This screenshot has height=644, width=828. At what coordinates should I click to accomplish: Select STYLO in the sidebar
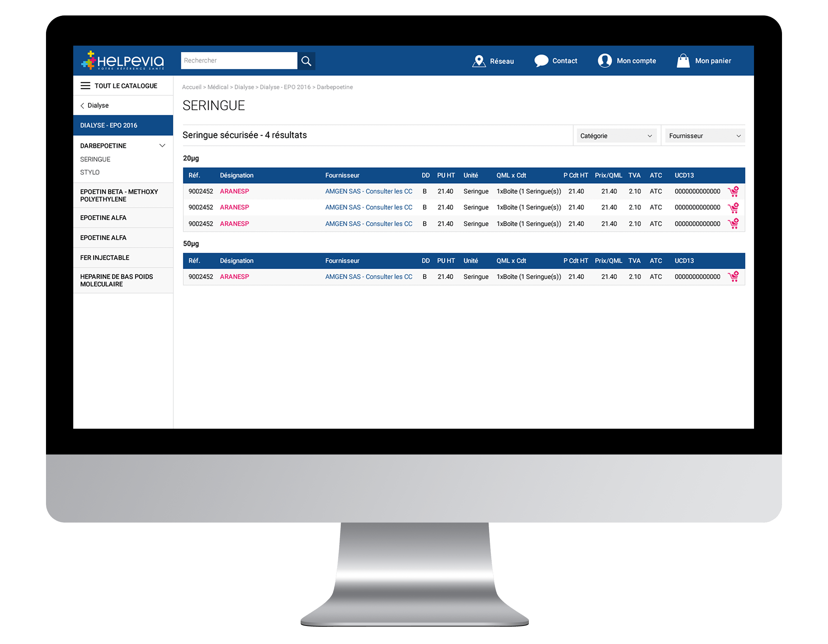[90, 172]
